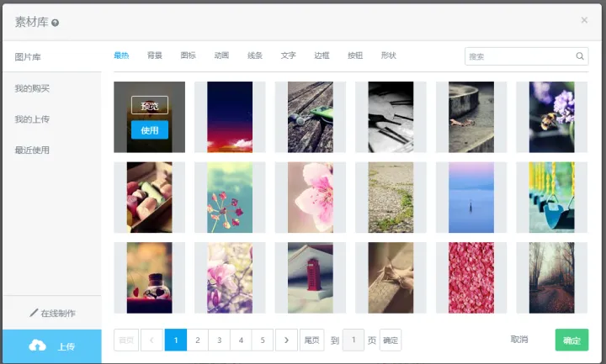The width and height of the screenshot is (606, 364).
Task: Click the 尾页 last page button
Action: (x=311, y=340)
